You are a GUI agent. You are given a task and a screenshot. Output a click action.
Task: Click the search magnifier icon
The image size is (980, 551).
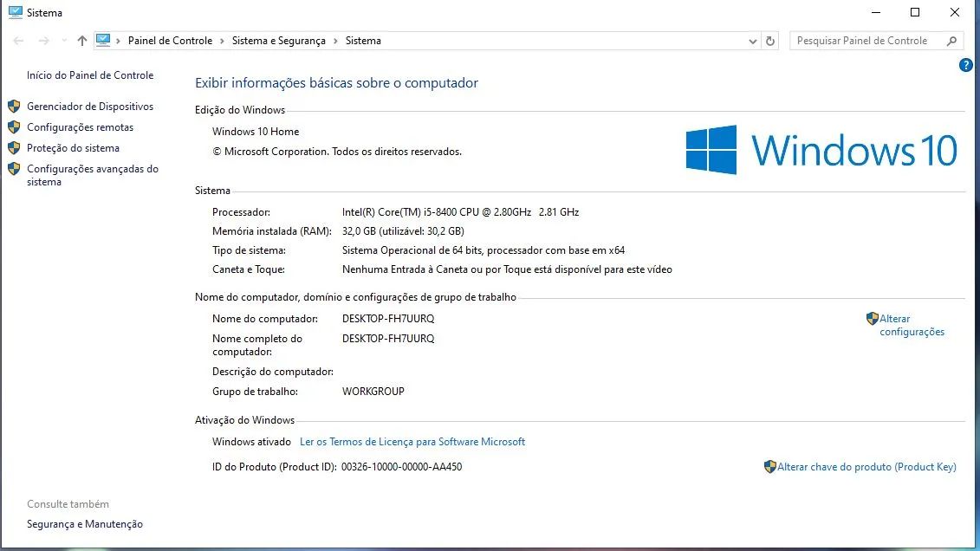coord(952,41)
